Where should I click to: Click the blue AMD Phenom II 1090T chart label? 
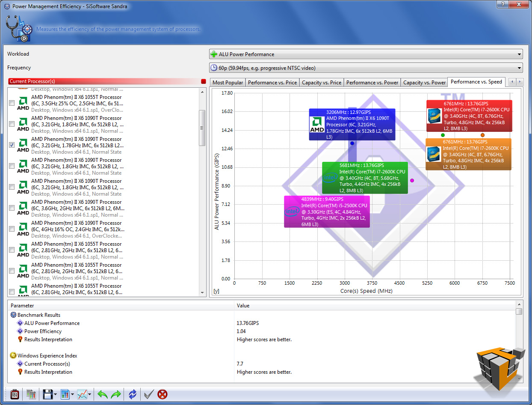[x=352, y=124]
